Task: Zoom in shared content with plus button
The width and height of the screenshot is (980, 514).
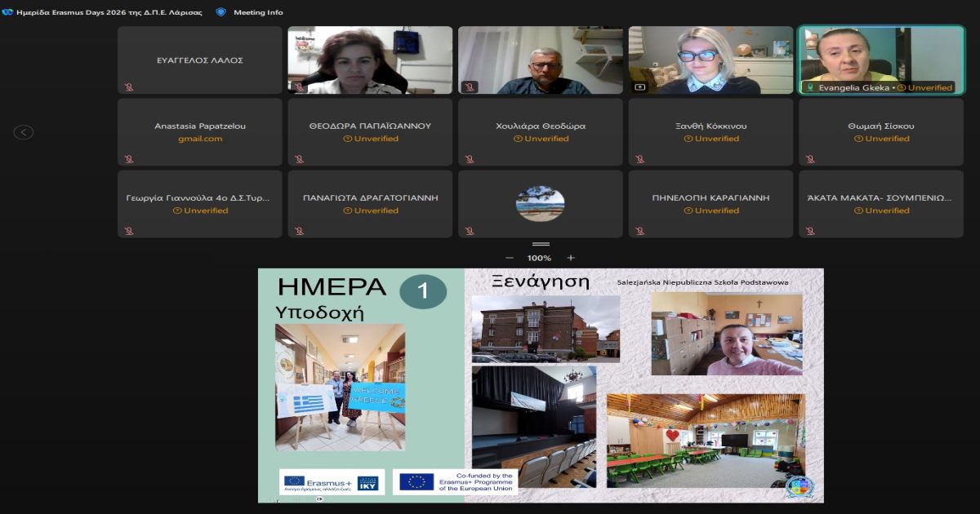Action: tap(571, 258)
